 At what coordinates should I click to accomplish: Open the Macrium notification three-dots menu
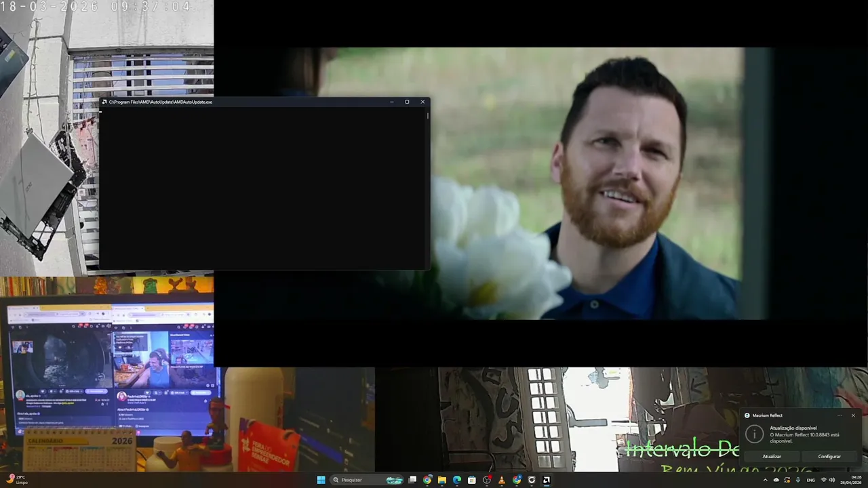pos(840,415)
